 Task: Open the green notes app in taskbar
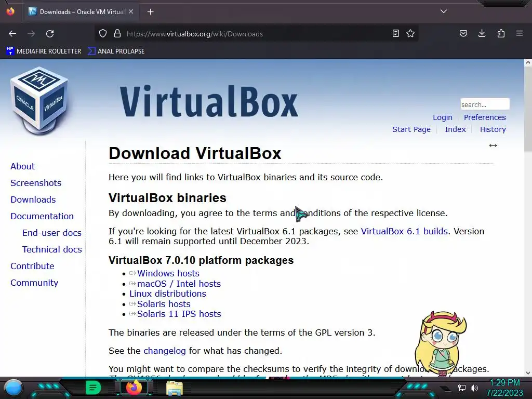[x=93, y=388]
